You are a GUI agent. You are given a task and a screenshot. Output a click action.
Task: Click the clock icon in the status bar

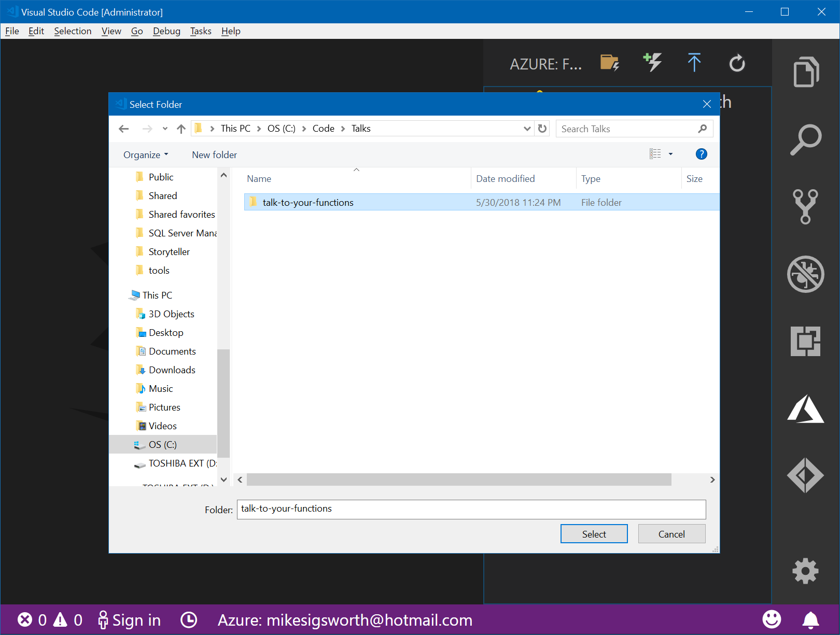coord(189,619)
